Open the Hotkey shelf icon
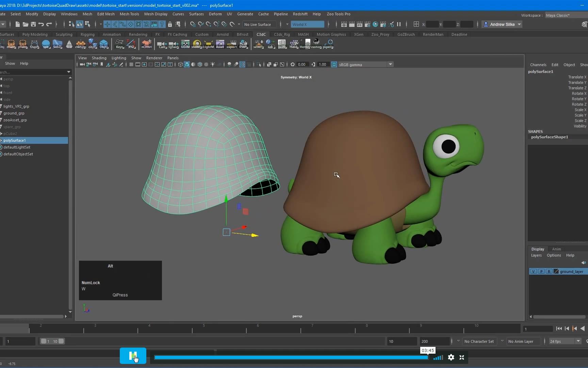The width and height of the screenshot is (588, 368). pyautogui.click(x=306, y=44)
